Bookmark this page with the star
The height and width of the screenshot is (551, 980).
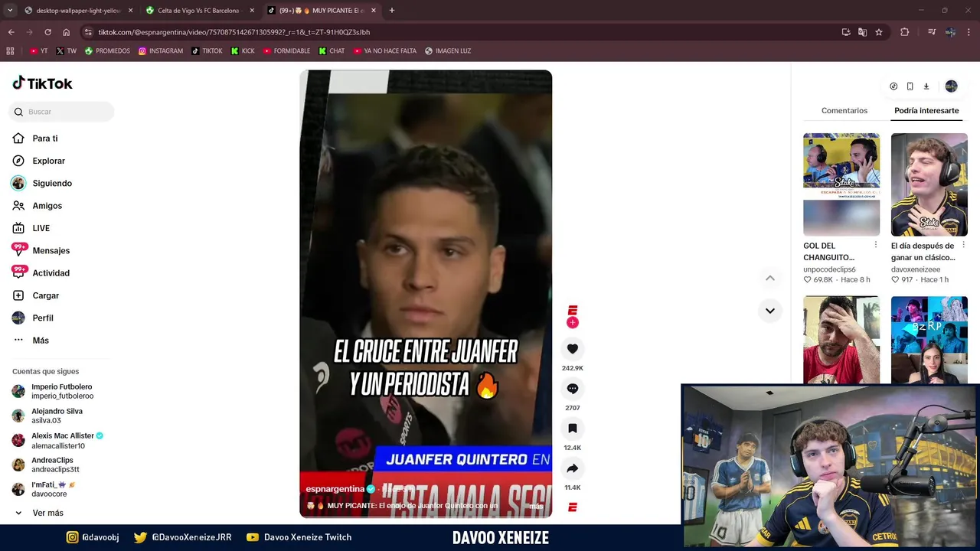pos(879,32)
